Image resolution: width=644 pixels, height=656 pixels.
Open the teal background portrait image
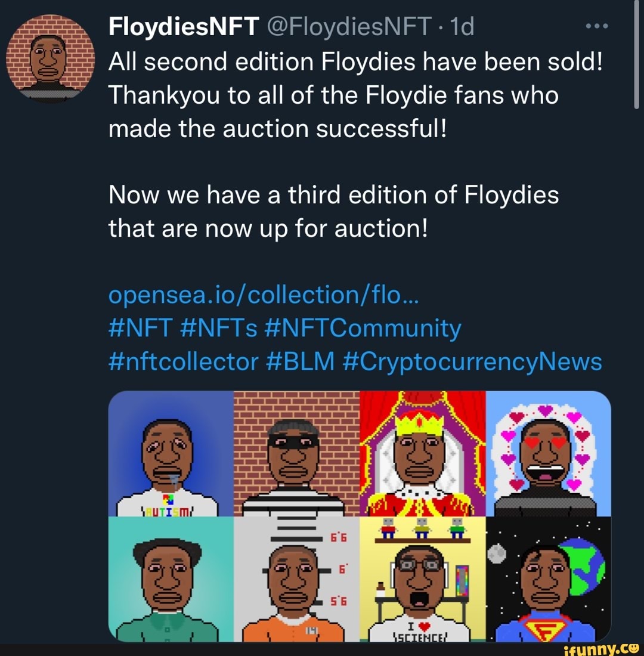[x=171, y=578]
